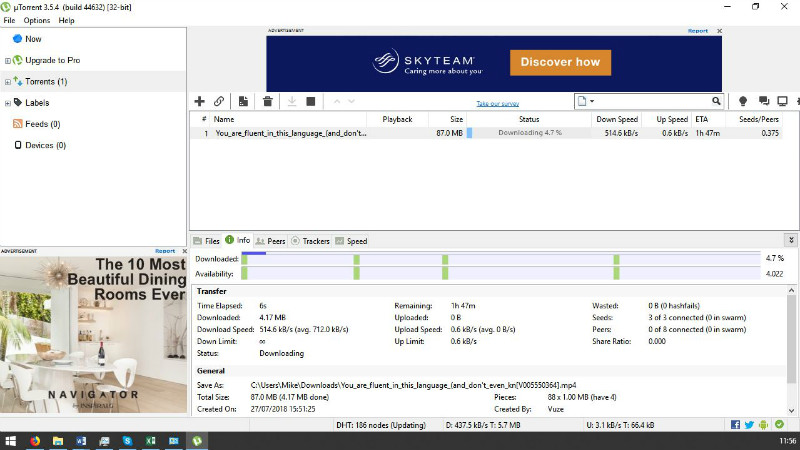Click Report link above top banner ad

click(697, 31)
